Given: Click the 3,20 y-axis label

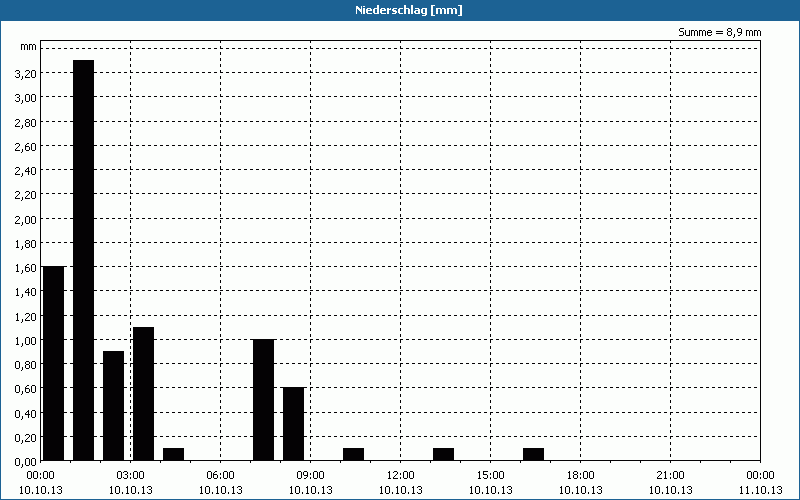Looking at the screenshot, I should (26, 74).
